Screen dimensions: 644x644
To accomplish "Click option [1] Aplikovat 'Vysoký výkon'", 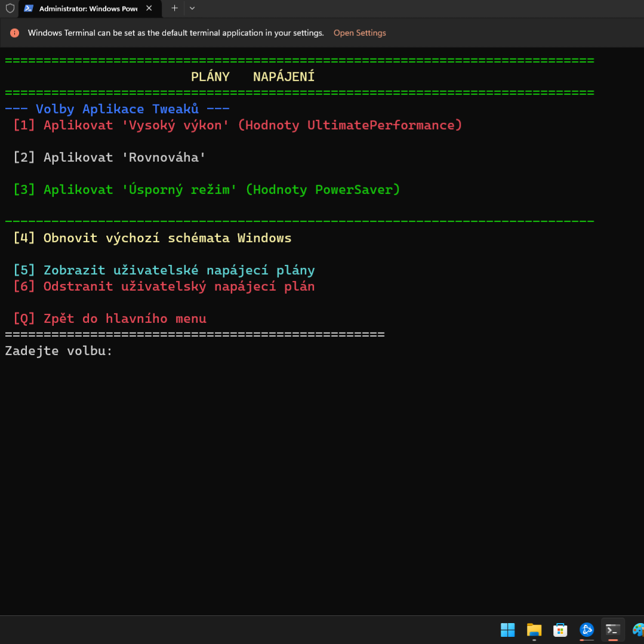I will pos(238,125).
